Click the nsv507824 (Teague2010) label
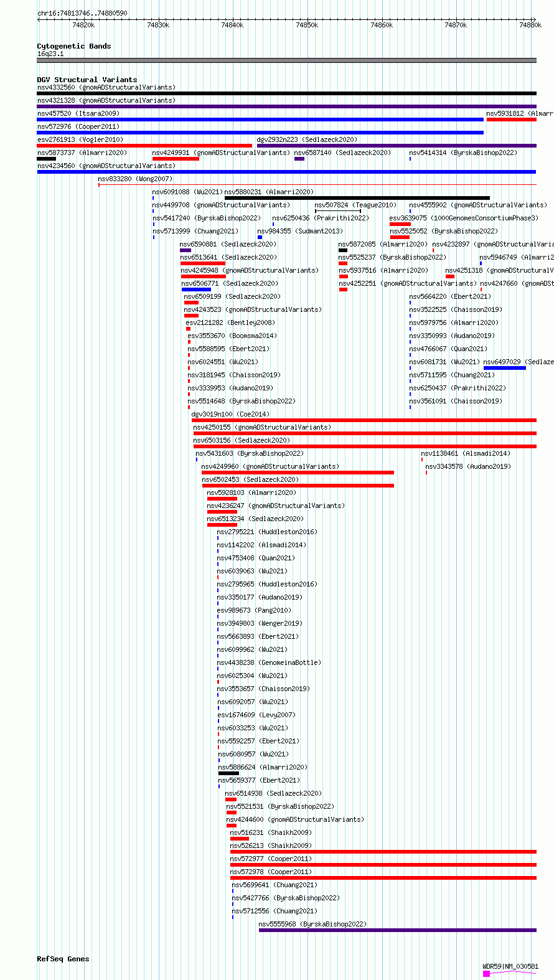 click(x=355, y=205)
